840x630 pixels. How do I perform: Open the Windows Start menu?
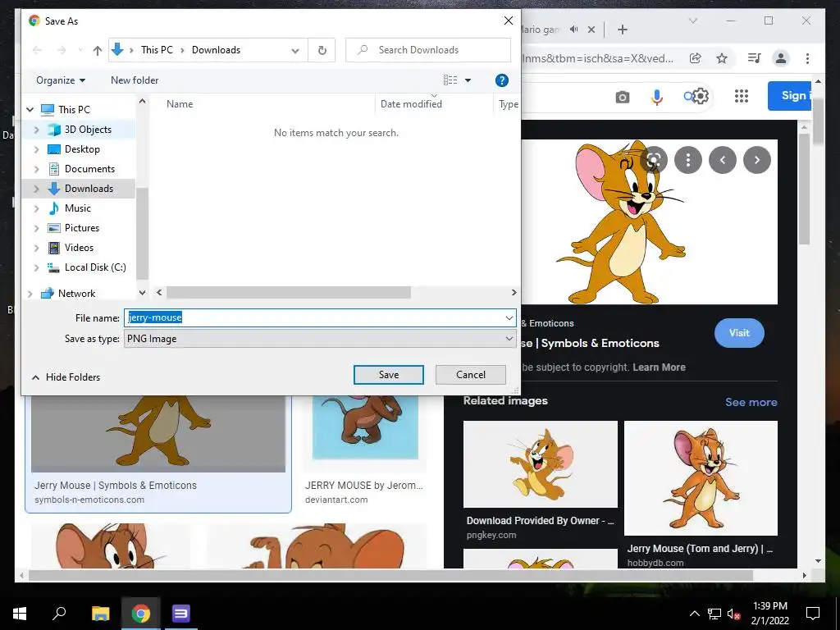tap(20, 614)
